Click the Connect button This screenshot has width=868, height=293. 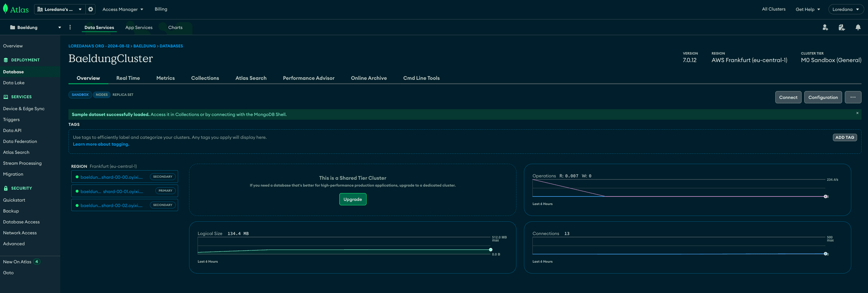[x=788, y=97]
